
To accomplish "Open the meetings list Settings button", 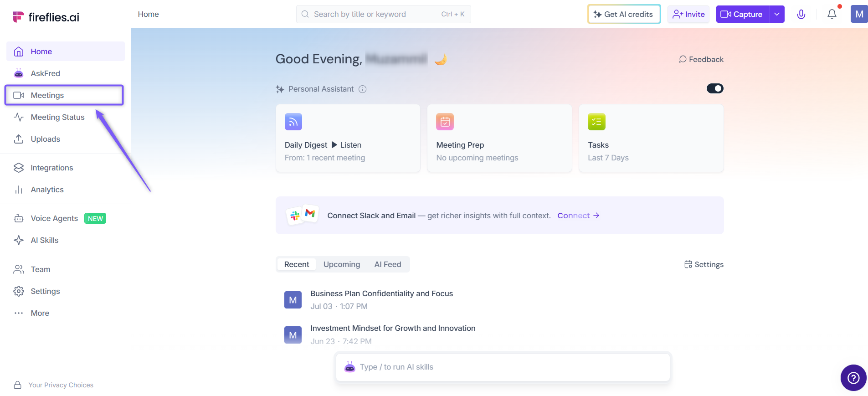I will point(704,264).
